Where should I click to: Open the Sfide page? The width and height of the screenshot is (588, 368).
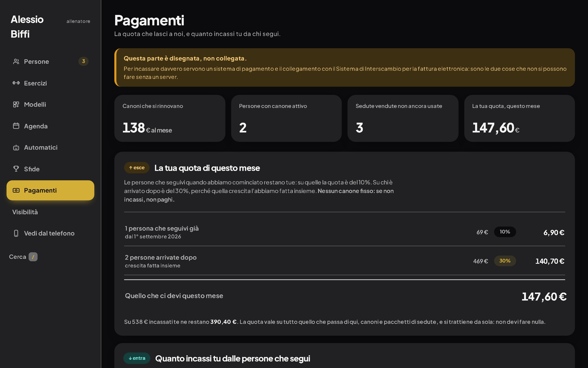click(x=50, y=169)
